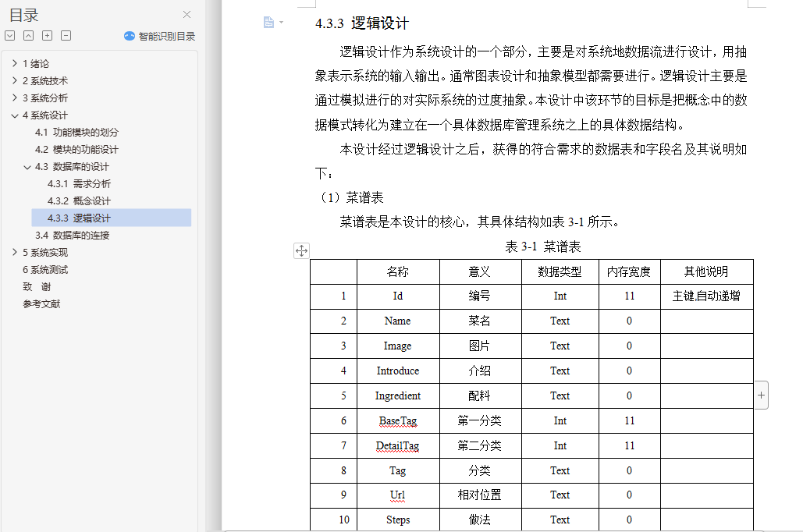The image size is (803, 532).
Task: Click the Tag cell in row 8
Action: pyautogui.click(x=398, y=470)
